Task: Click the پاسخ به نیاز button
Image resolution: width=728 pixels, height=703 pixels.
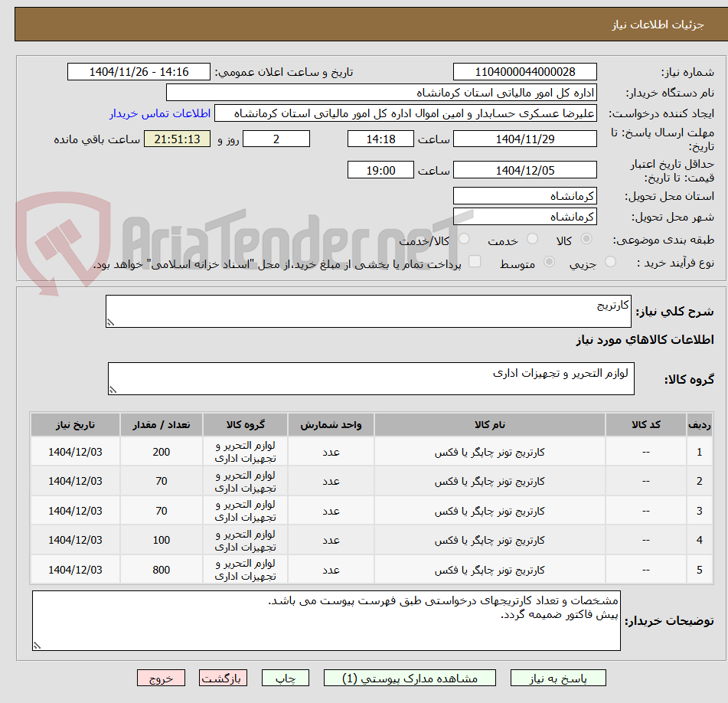Action: 558,678
